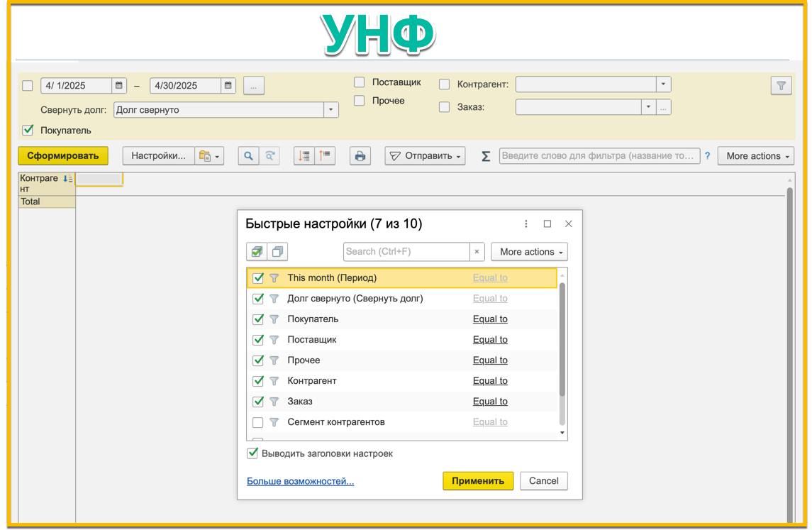Maximize the Быстрые настройки dialog

pos(547,223)
